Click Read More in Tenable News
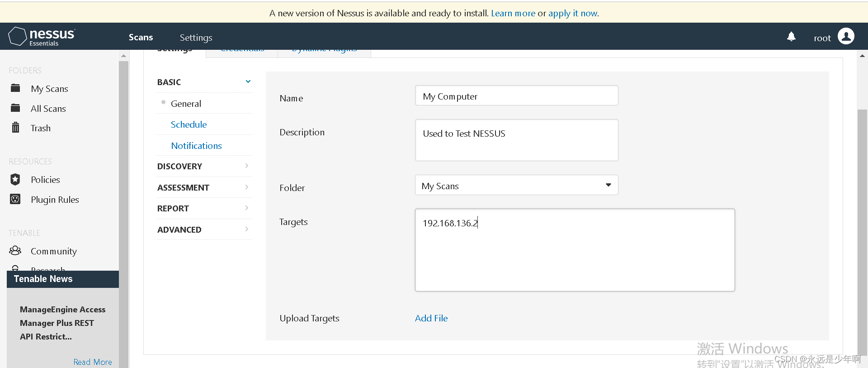The height and width of the screenshot is (368, 868). point(93,362)
